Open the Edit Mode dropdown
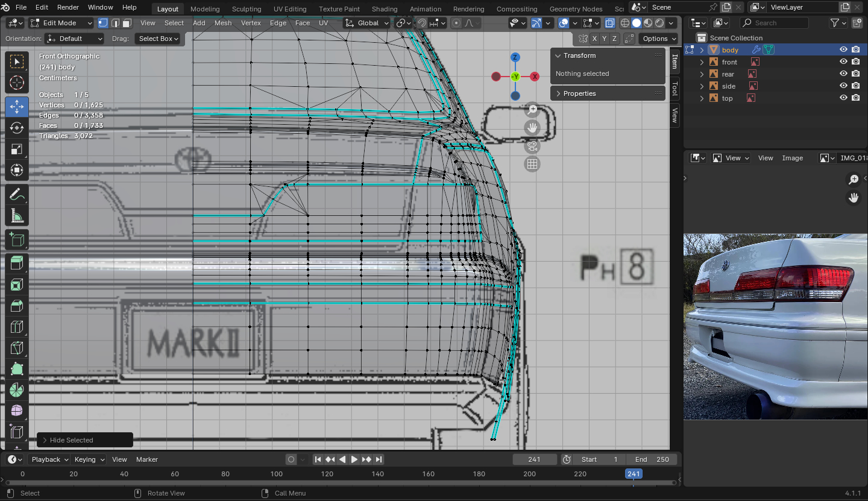The height and width of the screenshot is (501, 868). pyautogui.click(x=61, y=23)
